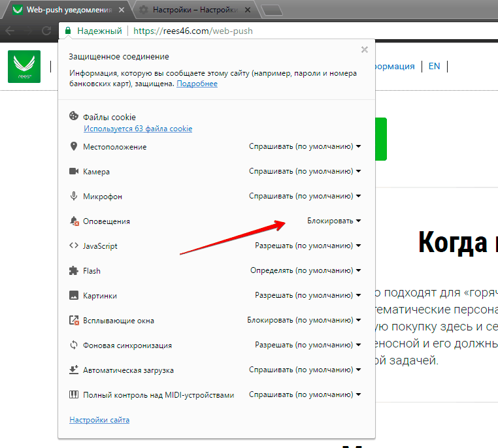Click the Оповещения label
Viewport: 498px width, 448px height.
pyautogui.click(x=107, y=221)
